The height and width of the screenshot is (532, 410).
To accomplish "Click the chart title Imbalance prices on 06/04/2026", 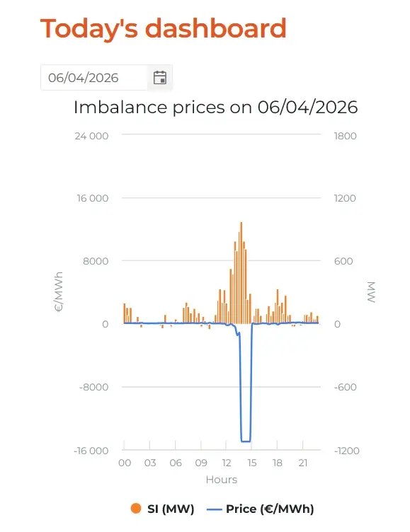I will tap(216, 108).
